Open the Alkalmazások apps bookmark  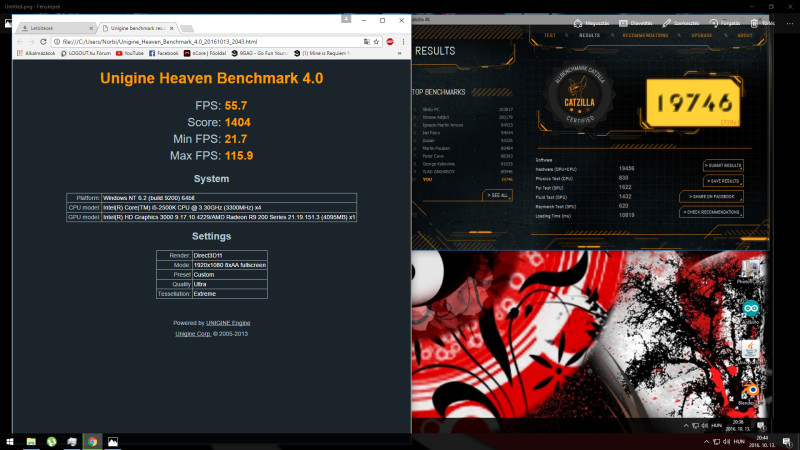tap(36, 53)
